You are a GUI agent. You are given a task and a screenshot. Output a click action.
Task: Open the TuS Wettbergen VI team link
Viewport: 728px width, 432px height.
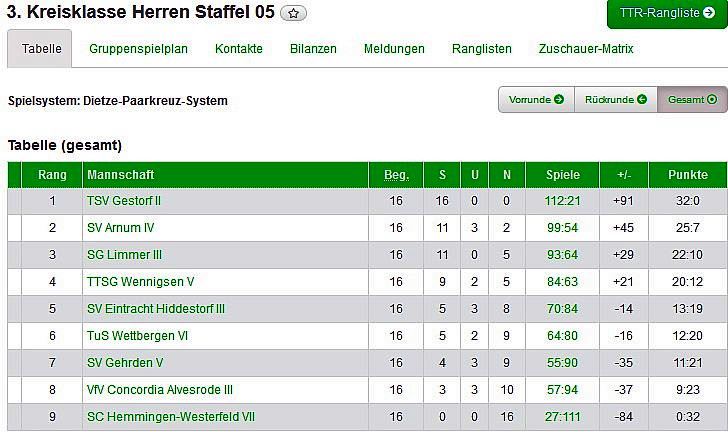coord(136,336)
